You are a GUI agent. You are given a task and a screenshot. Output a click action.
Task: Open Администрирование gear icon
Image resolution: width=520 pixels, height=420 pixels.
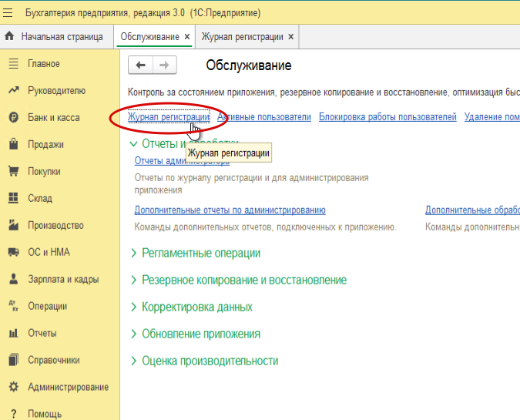pyautogui.click(x=13, y=387)
